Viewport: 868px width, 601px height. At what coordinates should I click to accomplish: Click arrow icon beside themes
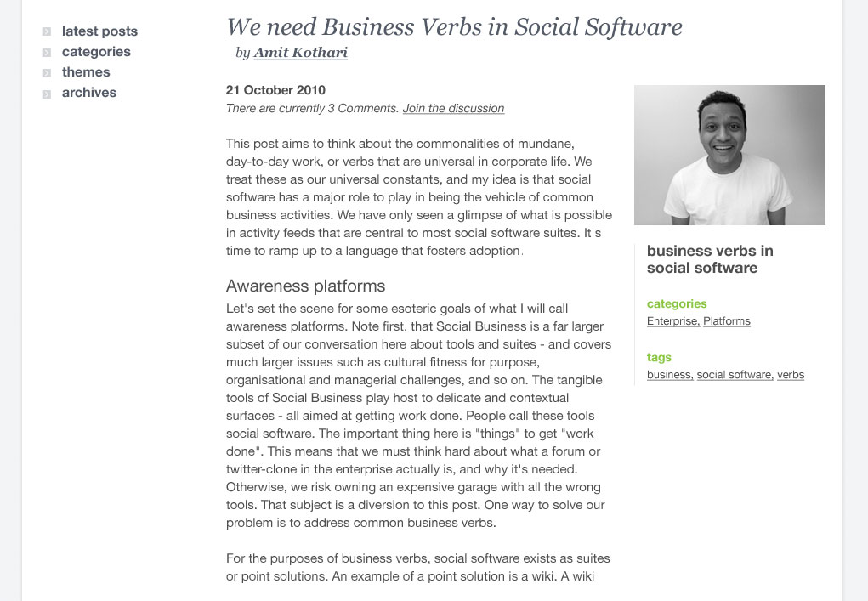47,73
